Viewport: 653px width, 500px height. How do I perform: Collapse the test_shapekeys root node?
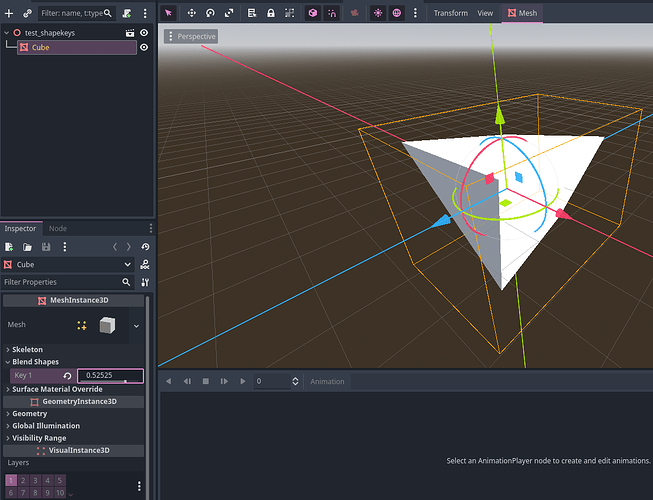coord(6,32)
